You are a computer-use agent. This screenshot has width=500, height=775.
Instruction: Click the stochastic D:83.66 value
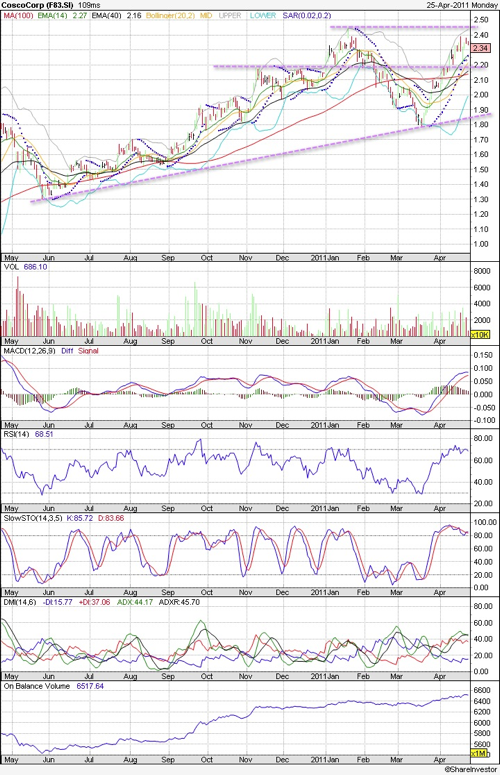111,518
